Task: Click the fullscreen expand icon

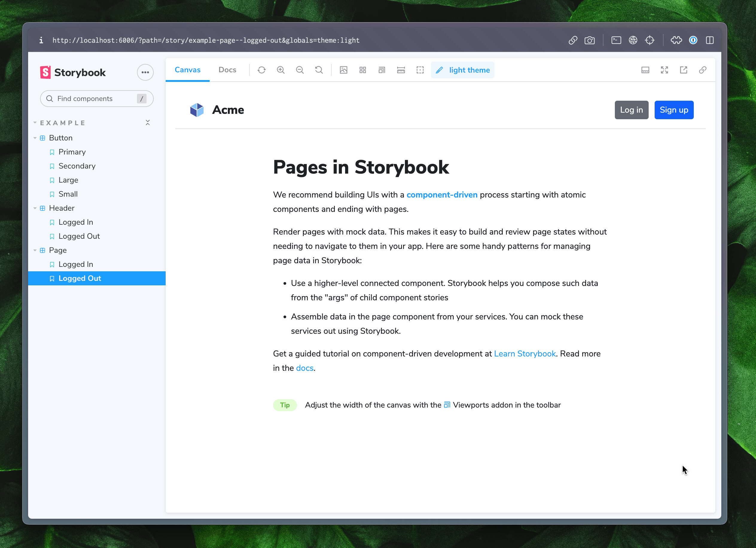Action: (664, 70)
